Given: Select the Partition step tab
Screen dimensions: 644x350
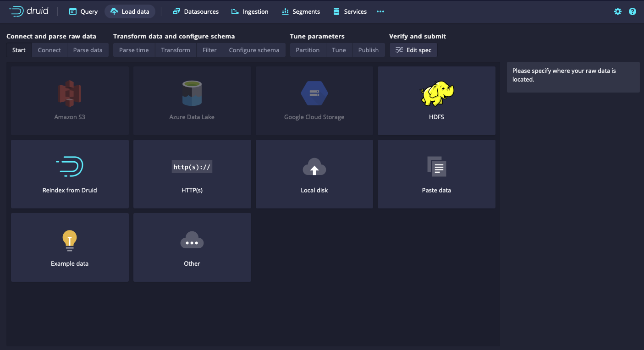Looking at the screenshot, I should 308,50.
